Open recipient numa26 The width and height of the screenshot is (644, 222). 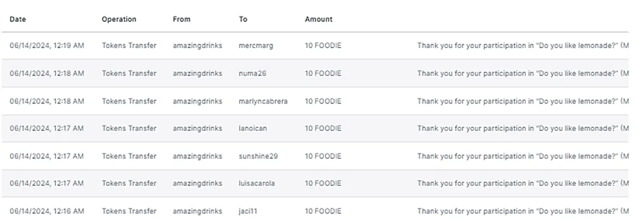(x=252, y=73)
